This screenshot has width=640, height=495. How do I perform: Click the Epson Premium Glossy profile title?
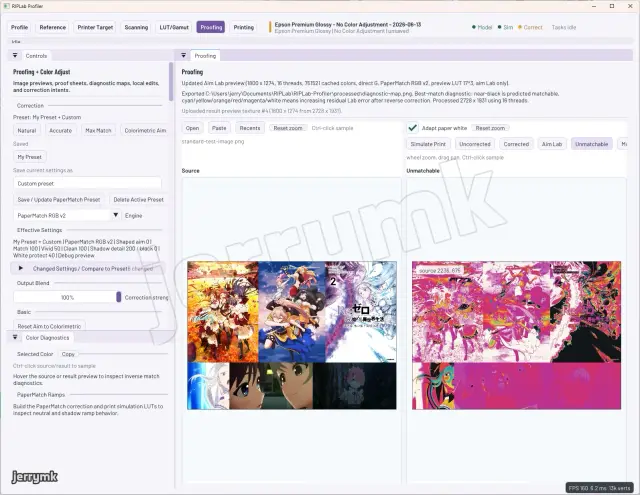(x=347, y=24)
